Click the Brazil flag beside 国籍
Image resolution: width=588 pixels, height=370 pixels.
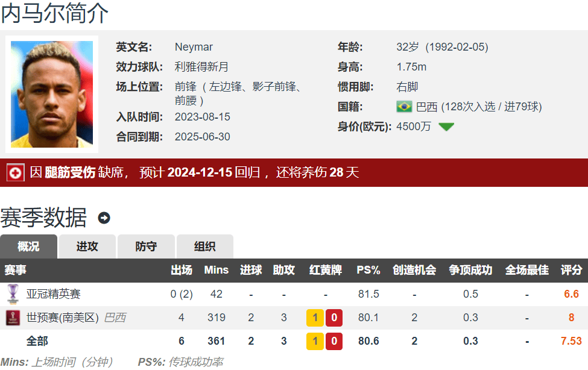click(403, 107)
